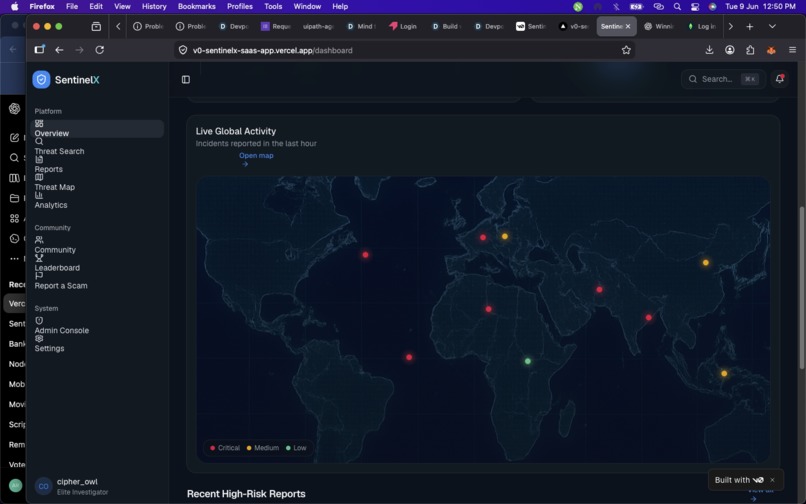Click the page vertical scrollbar

coord(802,288)
